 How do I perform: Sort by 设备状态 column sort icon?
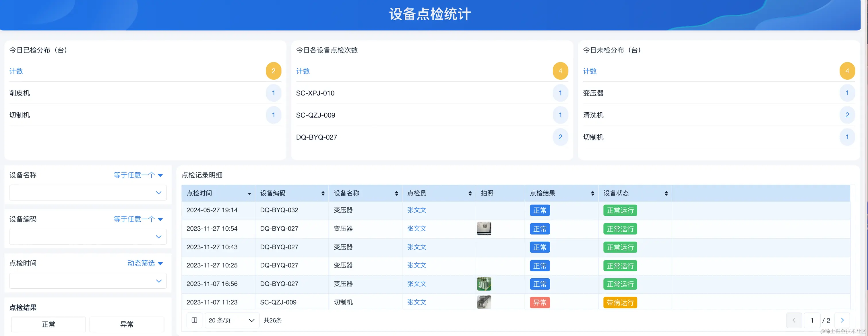pos(666,193)
